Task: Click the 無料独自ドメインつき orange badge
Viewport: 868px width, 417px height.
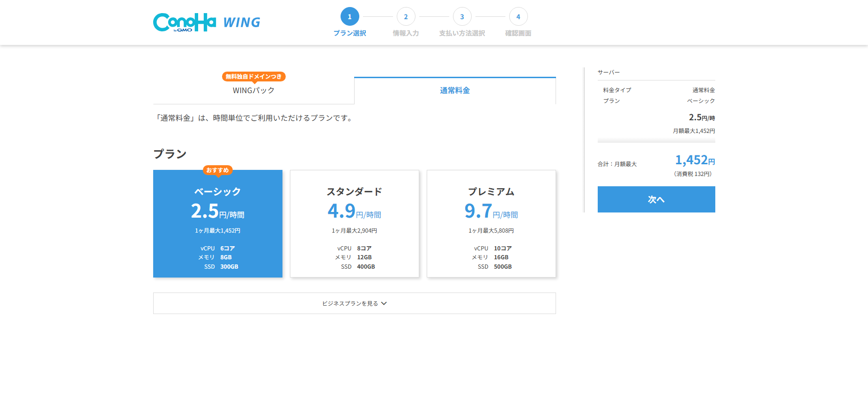Action: click(253, 77)
